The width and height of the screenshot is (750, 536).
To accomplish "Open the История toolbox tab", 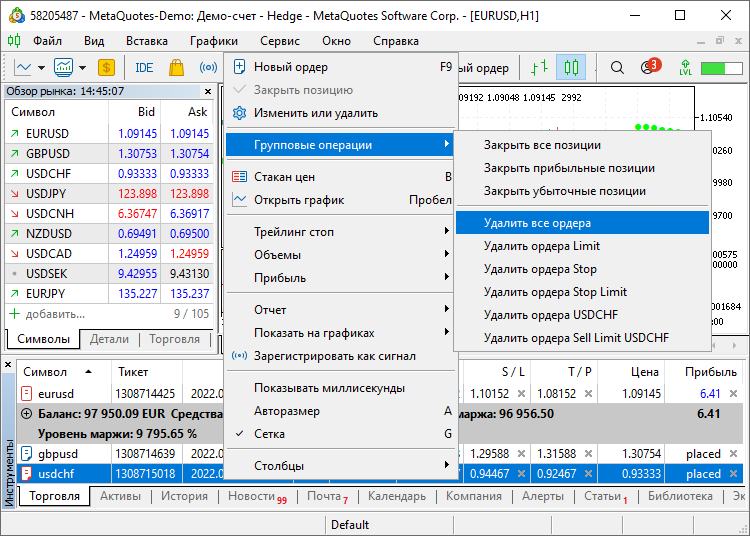I will tap(184, 496).
